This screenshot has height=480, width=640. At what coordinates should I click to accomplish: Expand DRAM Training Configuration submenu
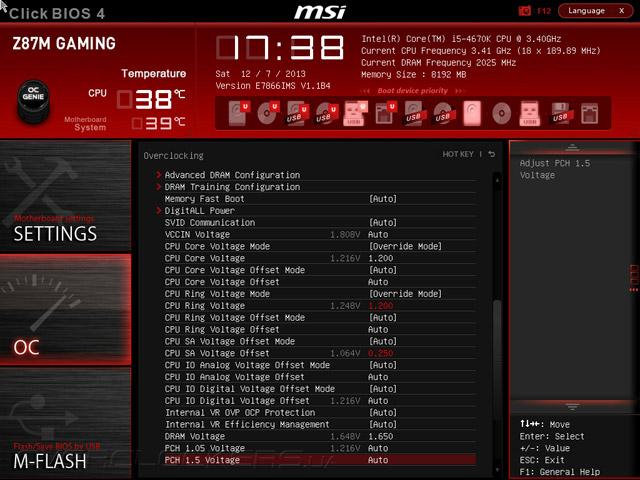pos(232,187)
